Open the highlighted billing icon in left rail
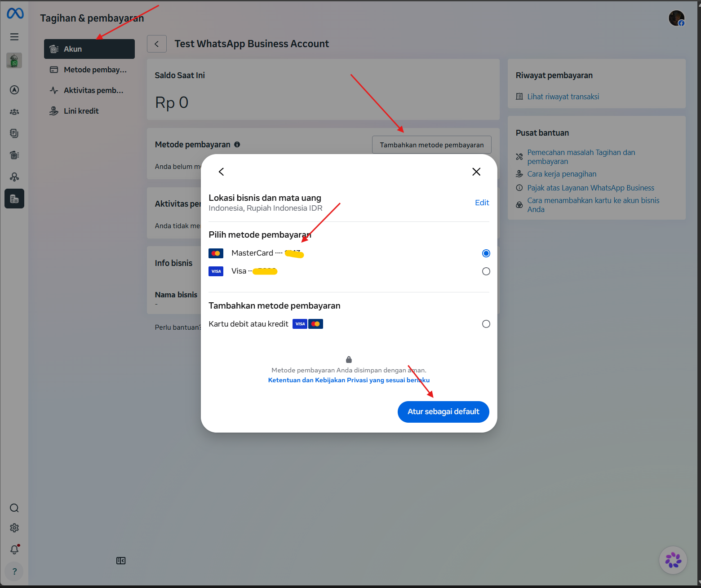Image resolution: width=701 pixels, height=588 pixels. coord(14,199)
